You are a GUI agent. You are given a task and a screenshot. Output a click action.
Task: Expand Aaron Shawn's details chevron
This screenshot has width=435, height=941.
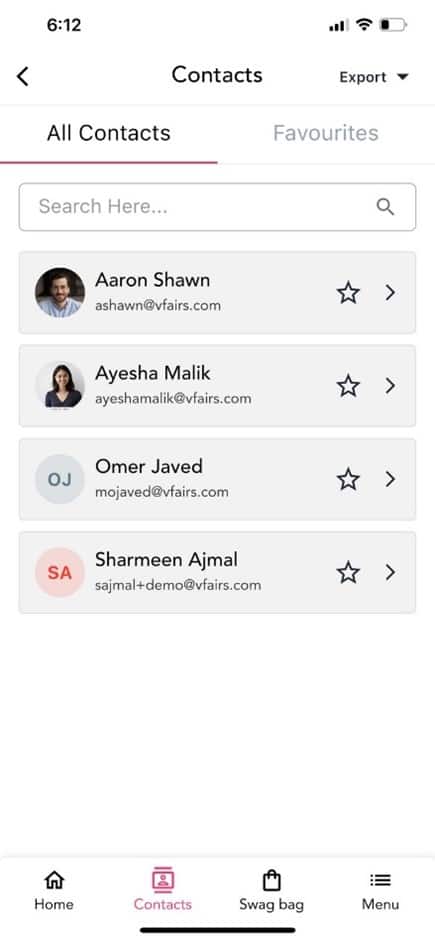coord(391,293)
